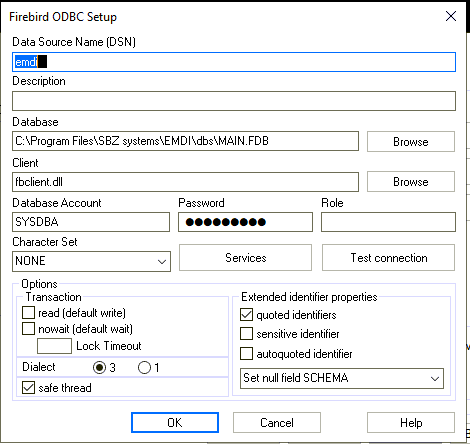Tick the autoquoted identifier checkbox
The image size is (470, 445).
[246, 353]
